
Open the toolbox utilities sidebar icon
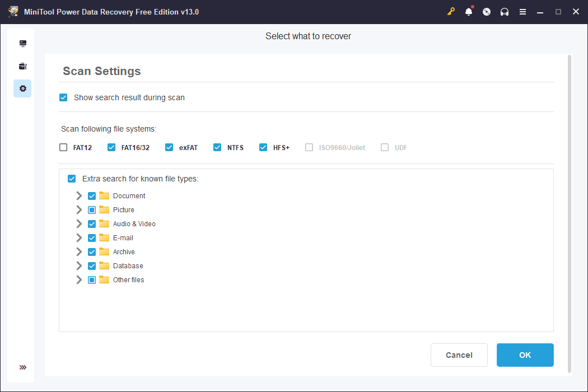(23, 67)
